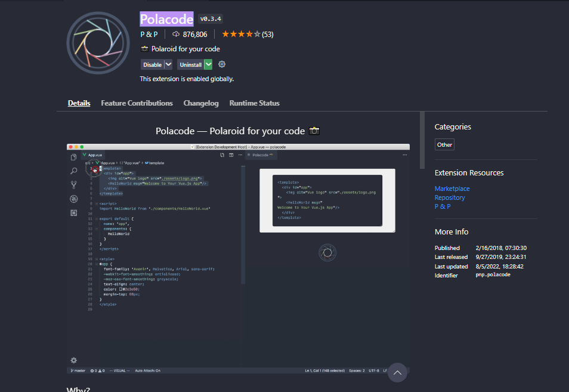The height and width of the screenshot is (392, 569).
Task: Open the Repository resource link
Action: [450, 197]
